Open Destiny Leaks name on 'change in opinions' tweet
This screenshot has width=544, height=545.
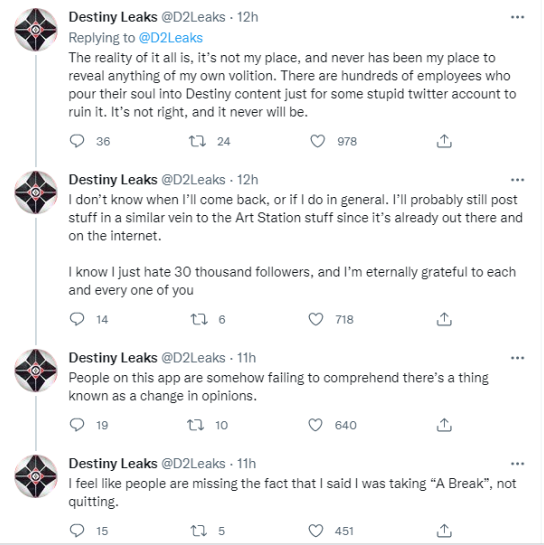click(113, 358)
